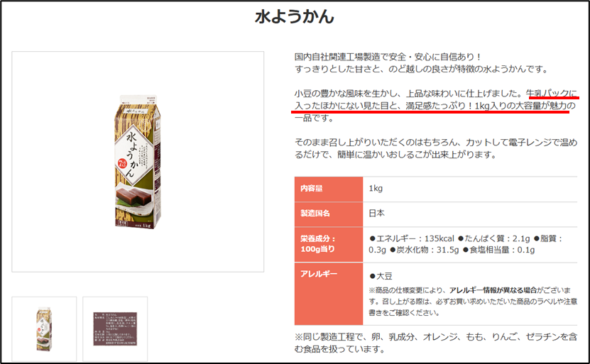Click the 製造国名 header cell
This screenshot has width=590, height=364.
pos(329,214)
